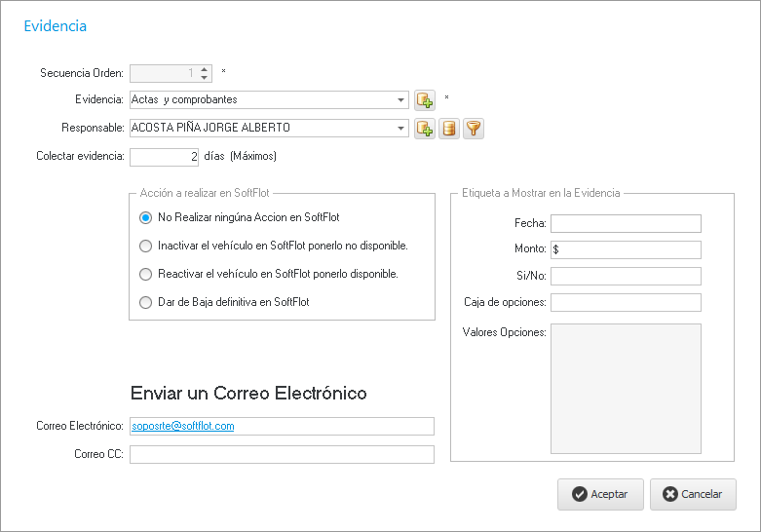The image size is (761, 532).
Task: Select 'No Realizar ninguna Accion' radio option
Action: (146, 217)
